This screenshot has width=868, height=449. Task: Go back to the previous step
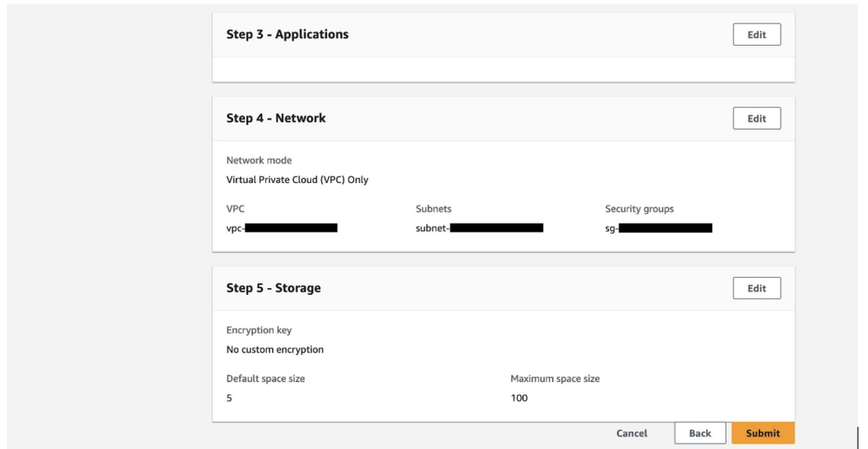(x=699, y=433)
